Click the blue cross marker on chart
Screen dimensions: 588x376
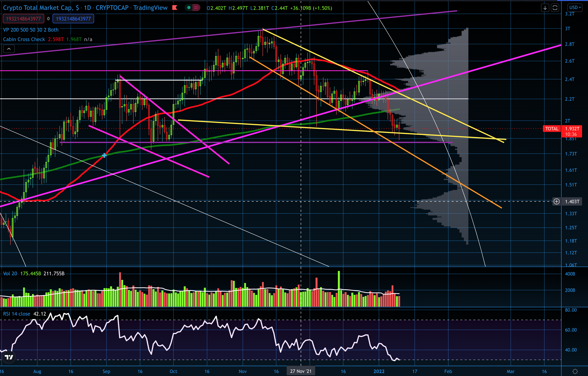pyautogui.click(x=104, y=155)
